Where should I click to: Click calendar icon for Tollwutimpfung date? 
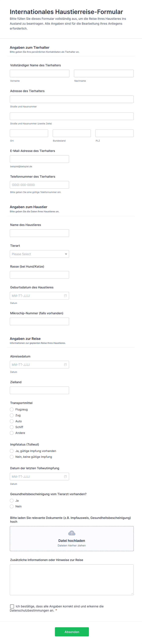[65, 476]
